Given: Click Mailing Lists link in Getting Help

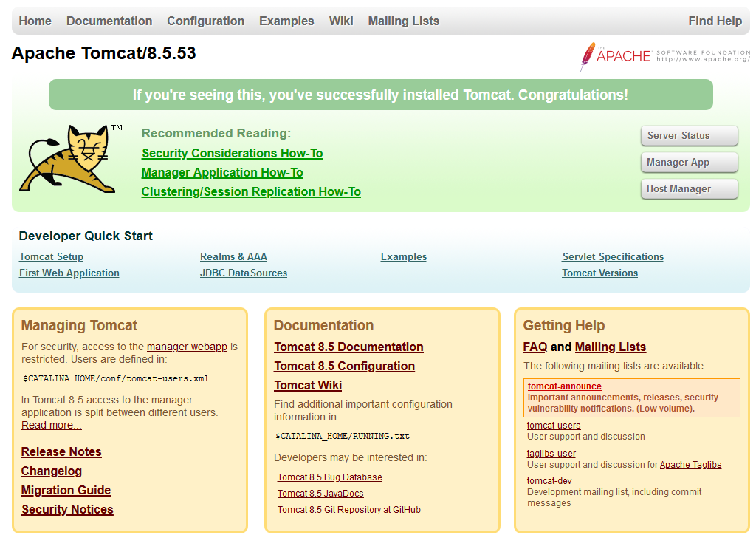Looking at the screenshot, I should click(611, 347).
